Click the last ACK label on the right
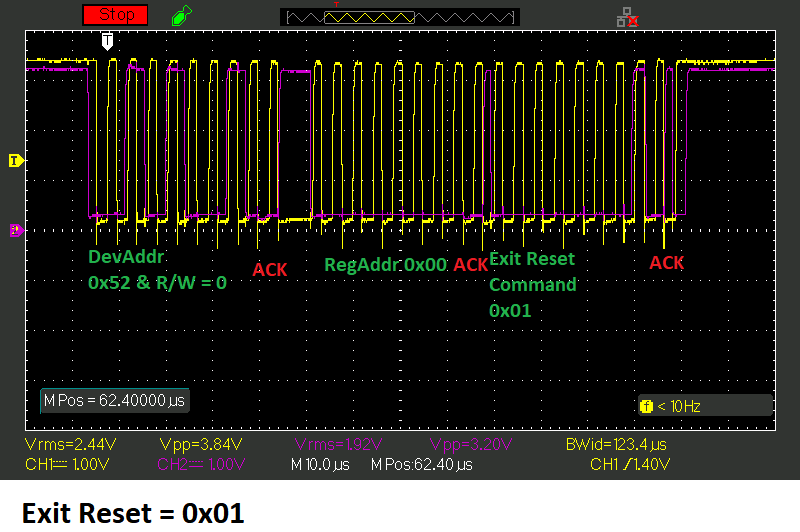The image size is (800, 532). click(666, 263)
